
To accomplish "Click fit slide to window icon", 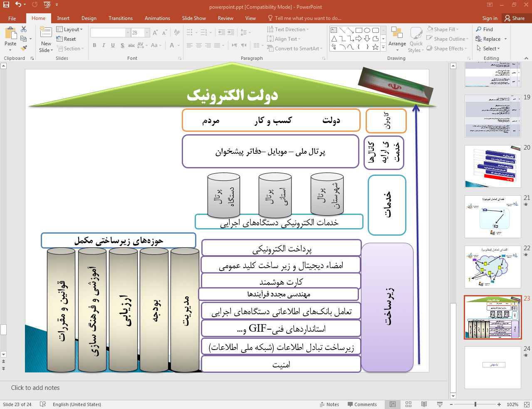I will pyautogui.click(x=527, y=404).
